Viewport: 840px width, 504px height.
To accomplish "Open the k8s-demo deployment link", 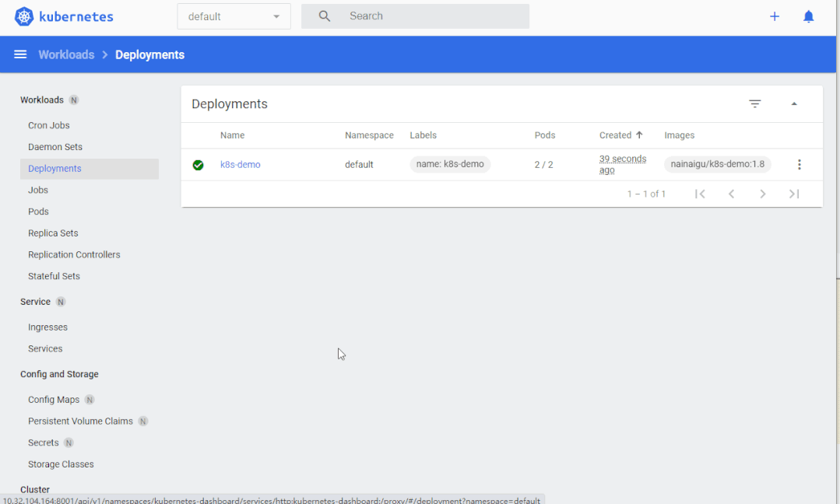I will coord(241,165).
